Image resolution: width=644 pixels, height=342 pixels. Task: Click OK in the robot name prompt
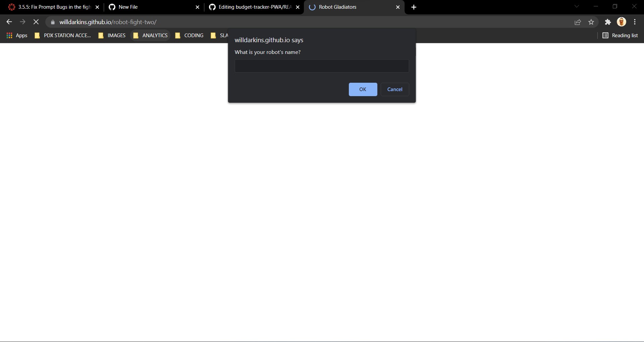coord(363,89)
